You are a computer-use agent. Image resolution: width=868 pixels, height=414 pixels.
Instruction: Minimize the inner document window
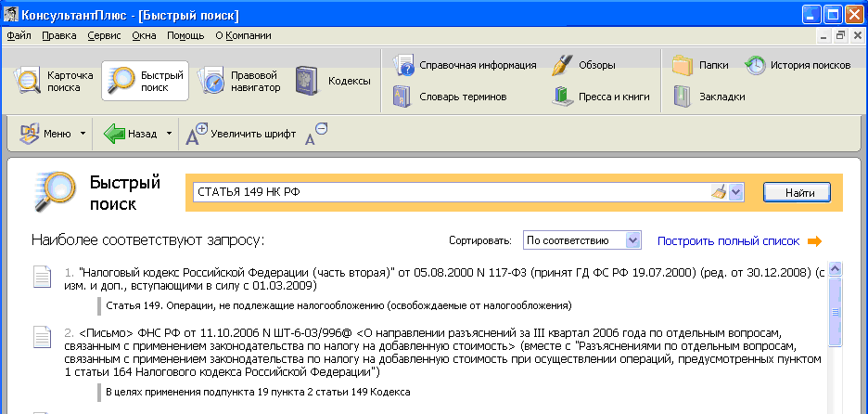823,36
